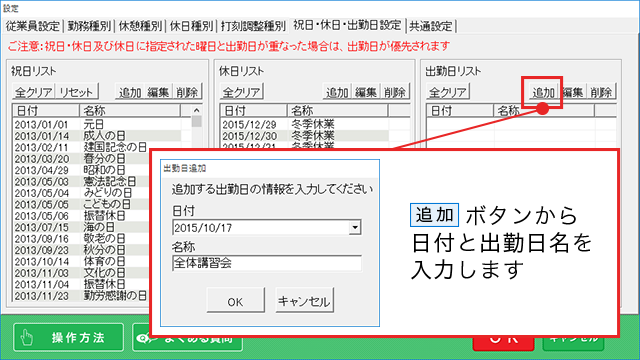The height and width of the screenshot is (360, 640).
Task: Select the 2013/09/16 敬老の日 row
Action: 82,238
